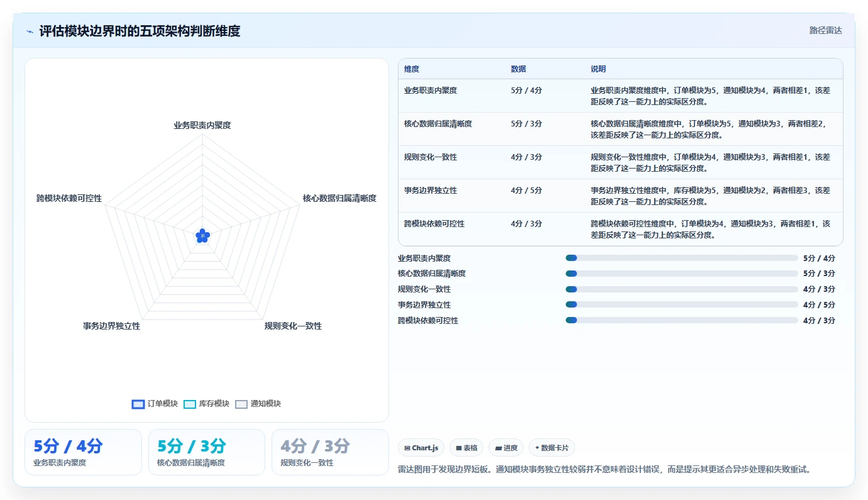The width and height of the screenshot is (868, 500).
Task: Click radar axis label 规则变化一致性
Action: pos(293,326)
